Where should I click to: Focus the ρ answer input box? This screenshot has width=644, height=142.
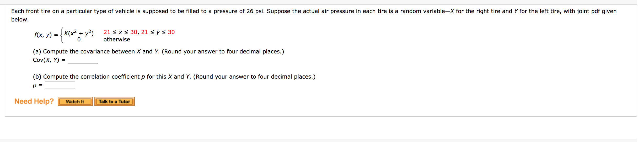[x=60, y=85]
